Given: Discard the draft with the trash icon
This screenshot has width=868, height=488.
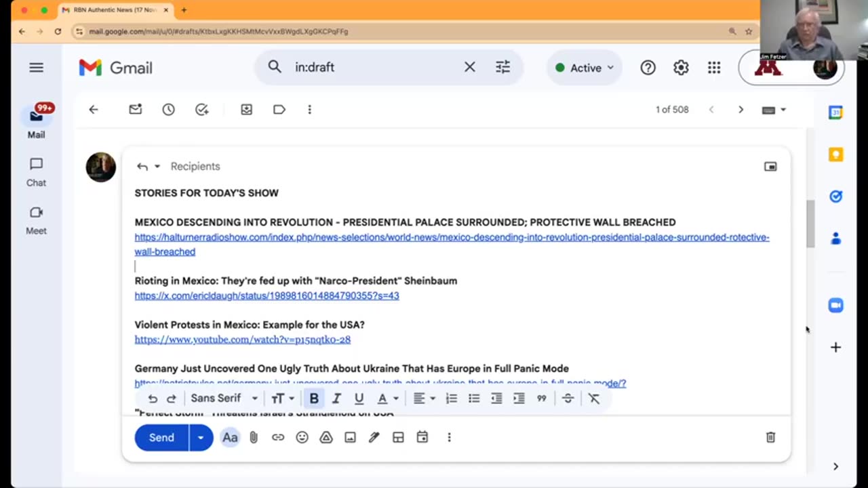Looking at the screenshot, I should (770, 438).
